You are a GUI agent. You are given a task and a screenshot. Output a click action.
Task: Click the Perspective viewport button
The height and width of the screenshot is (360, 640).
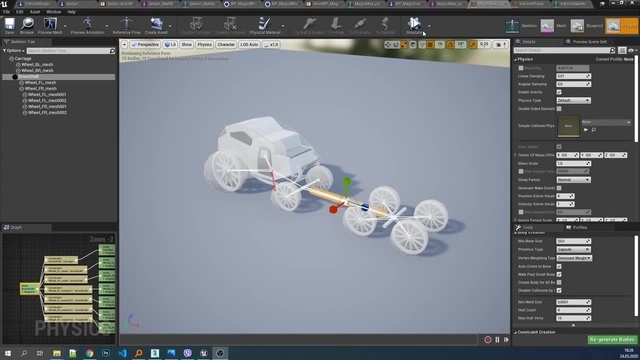pos(145,44)
